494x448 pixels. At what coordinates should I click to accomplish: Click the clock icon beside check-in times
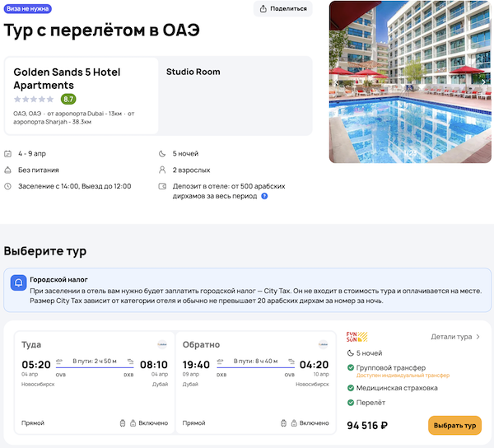click(8, 186)
